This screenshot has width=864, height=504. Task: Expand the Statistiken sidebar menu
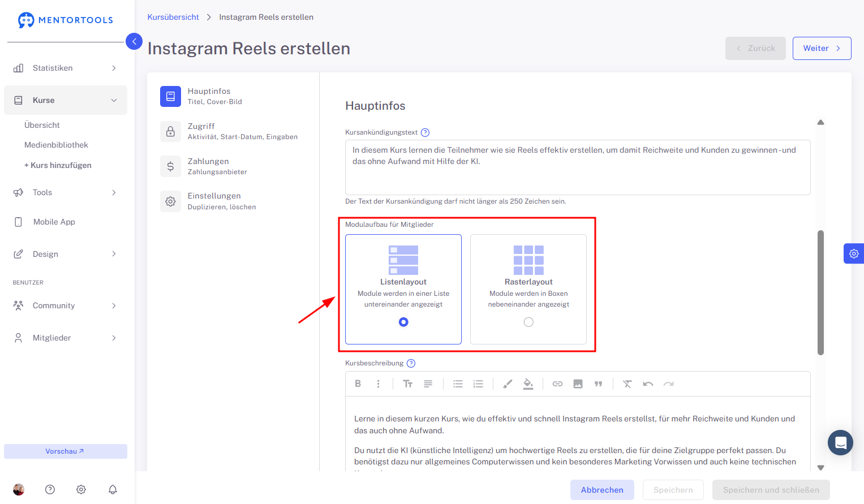(66, 68)
